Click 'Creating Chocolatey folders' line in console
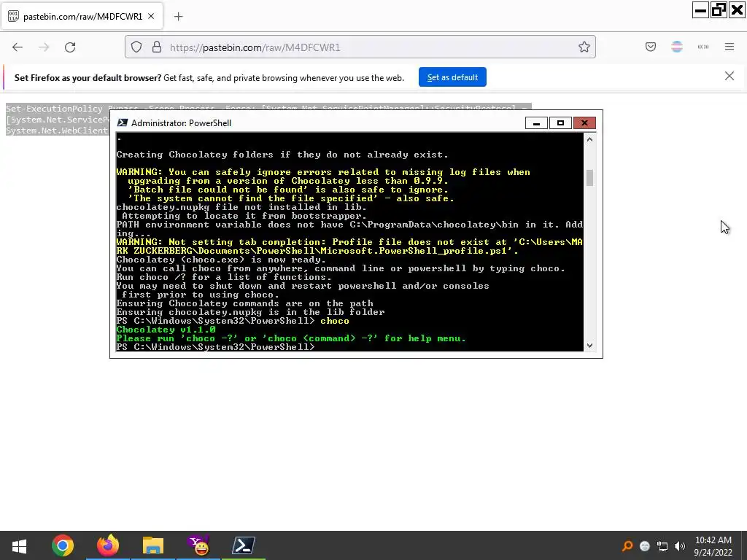Viewport: 747px width, 560px height. (282, 155)
